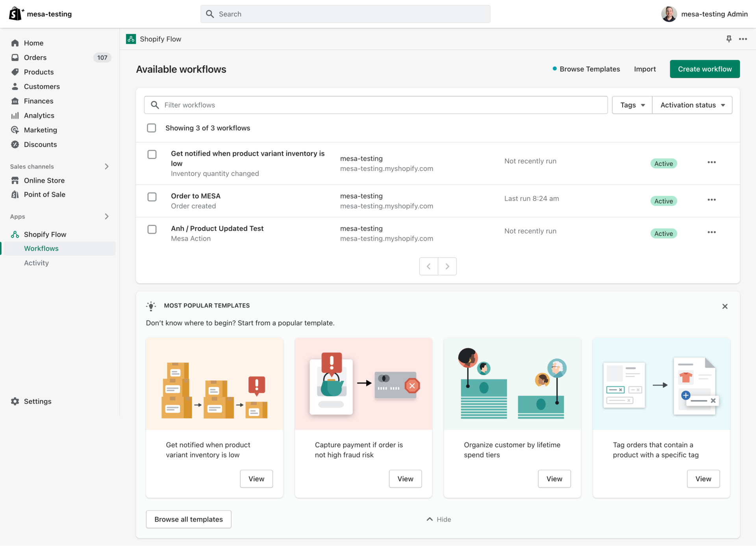Pin the Shopify Flow app using pin icon
The width and height of the screenshot is (756, 546).
729,39
